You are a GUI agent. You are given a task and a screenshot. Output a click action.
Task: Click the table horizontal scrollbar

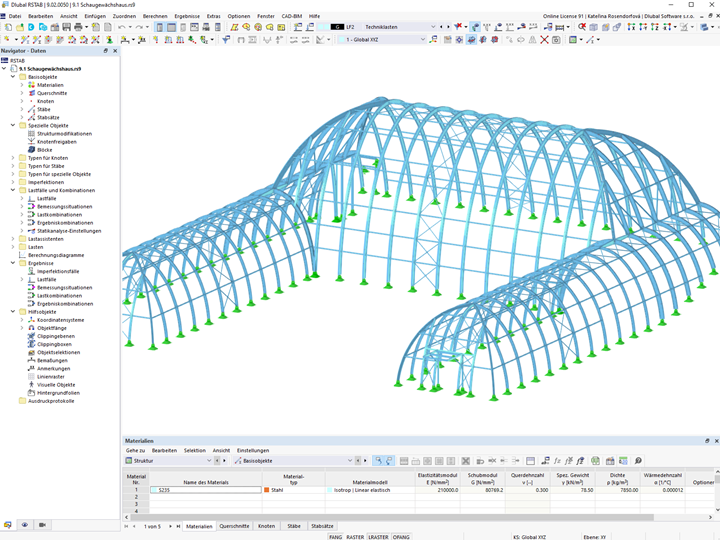[393, 518]
